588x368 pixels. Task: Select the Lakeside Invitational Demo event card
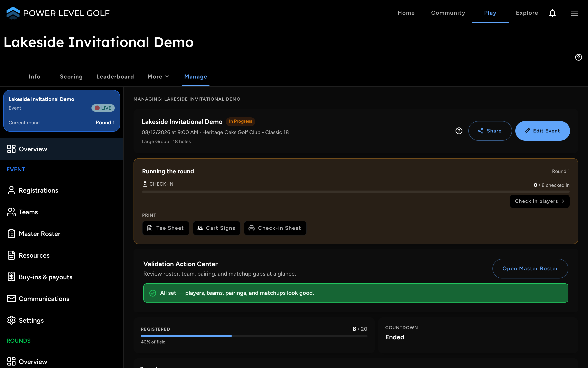62,111
